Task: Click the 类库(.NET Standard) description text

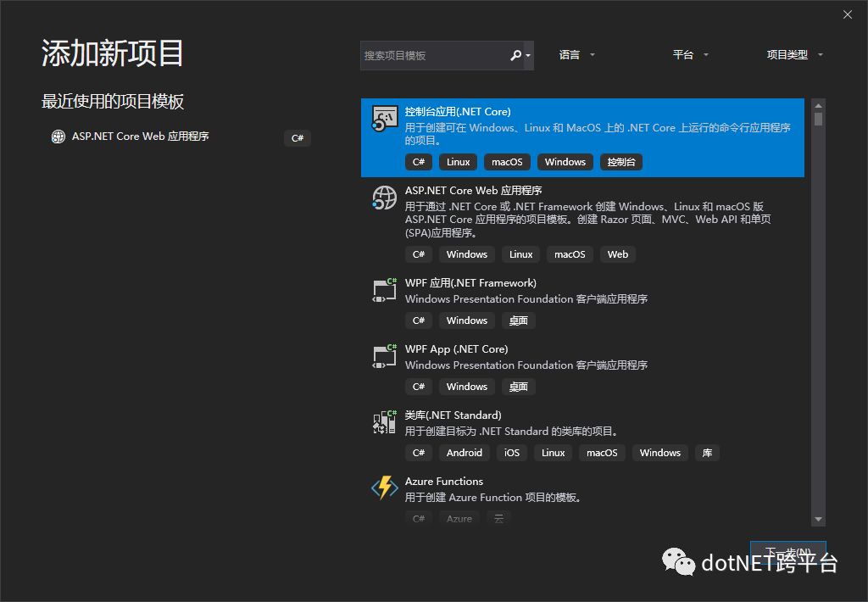Action: 512,432
